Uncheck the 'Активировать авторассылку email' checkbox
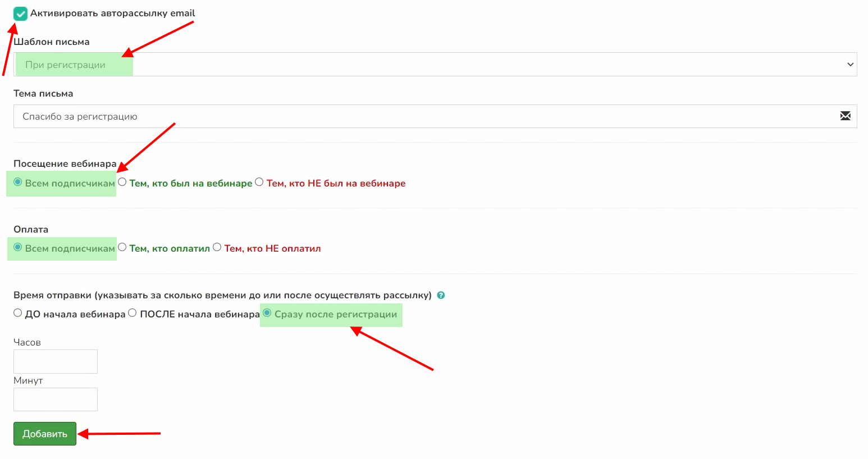The image size is (868, 459). pos(20,13)
